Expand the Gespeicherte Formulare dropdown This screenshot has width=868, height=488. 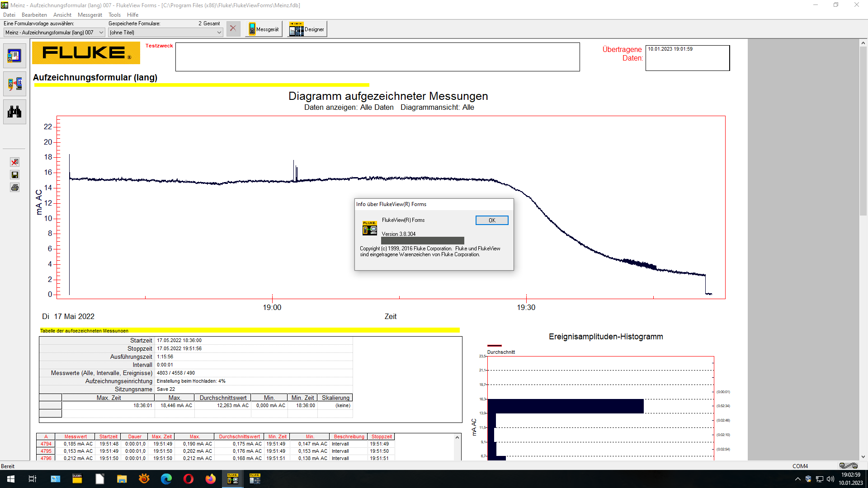219,33
